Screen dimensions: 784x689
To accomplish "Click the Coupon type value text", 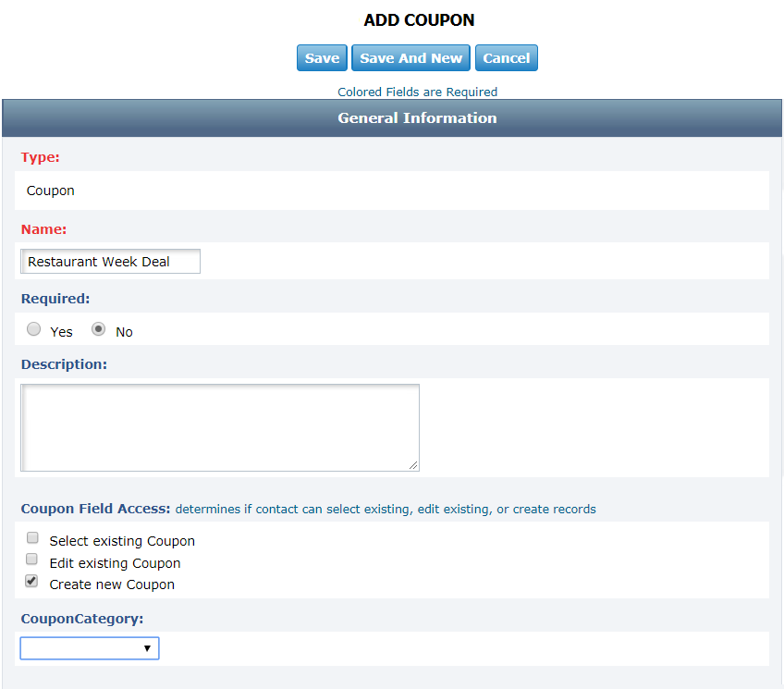I will click(x=51, y=191).
